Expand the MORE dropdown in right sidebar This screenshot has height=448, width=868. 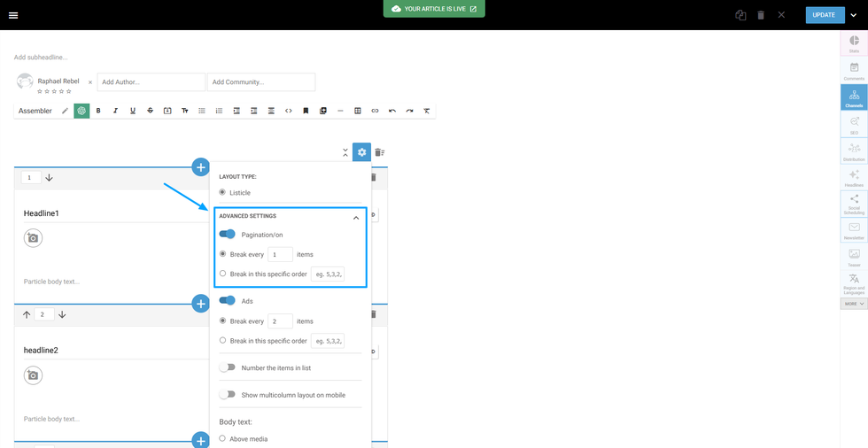854,304
